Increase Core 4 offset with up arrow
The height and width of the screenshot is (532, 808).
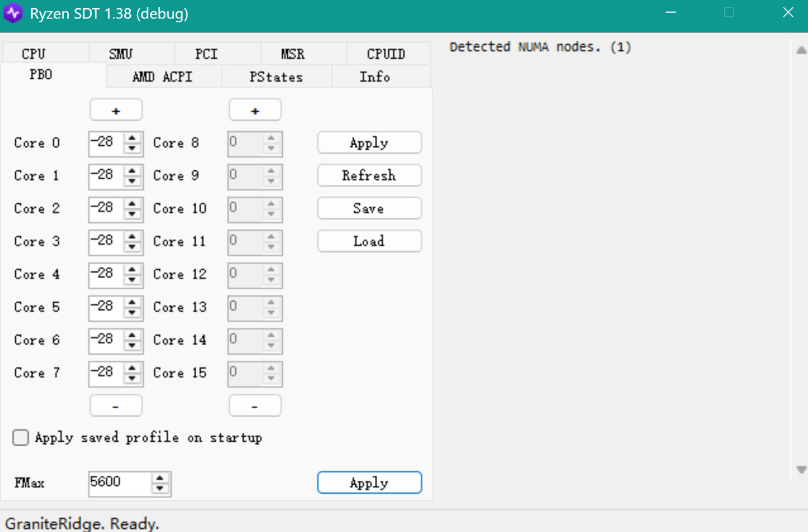132,269
